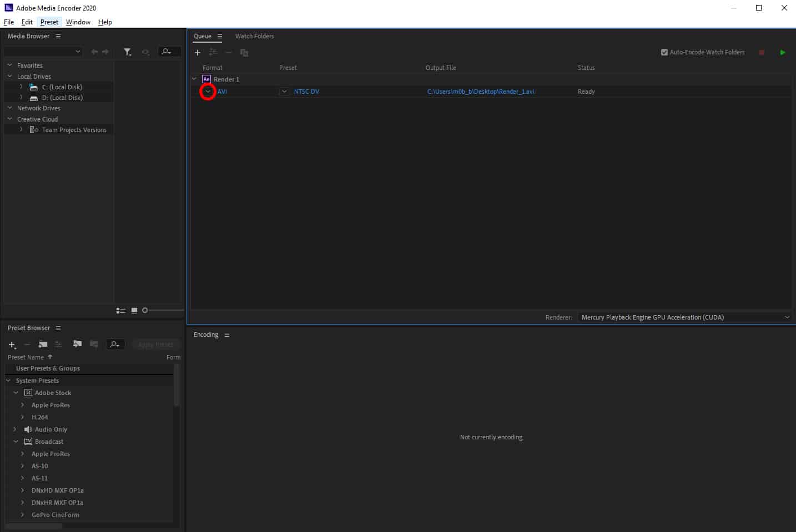The height and width of the screenshot is (532, 796).
Task: Collapse the Network Drives section
Action: pyautogui.click(x=9, y=108)
